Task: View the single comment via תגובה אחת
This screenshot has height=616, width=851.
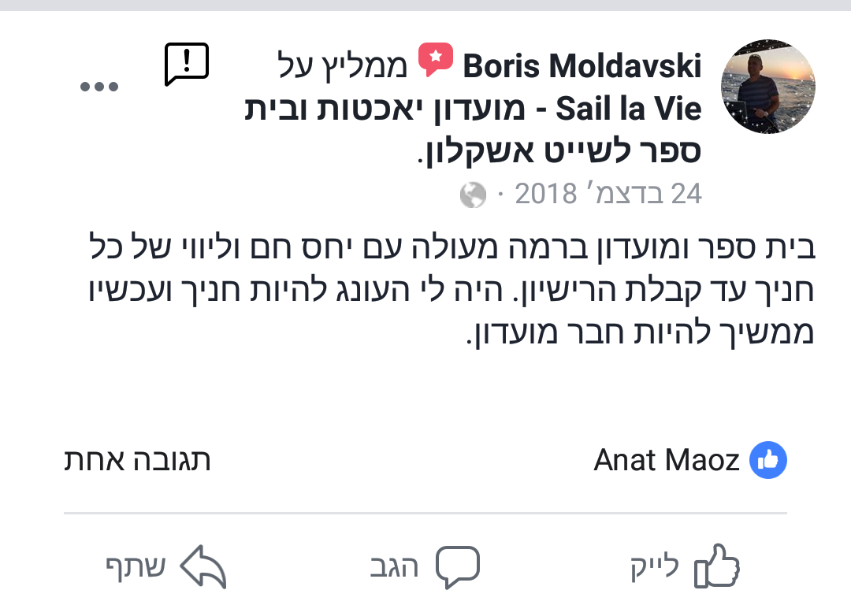Action: [137, 460]
